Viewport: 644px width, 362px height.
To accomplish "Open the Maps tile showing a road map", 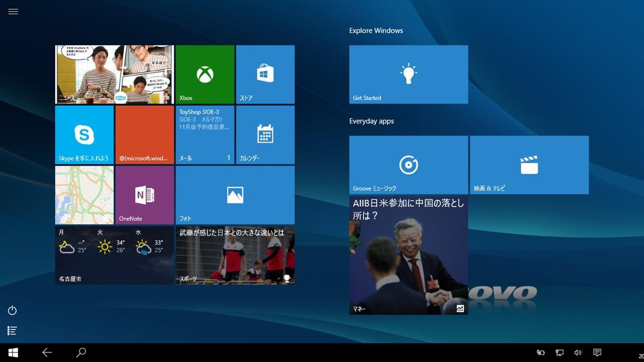I will click(84, 195).
